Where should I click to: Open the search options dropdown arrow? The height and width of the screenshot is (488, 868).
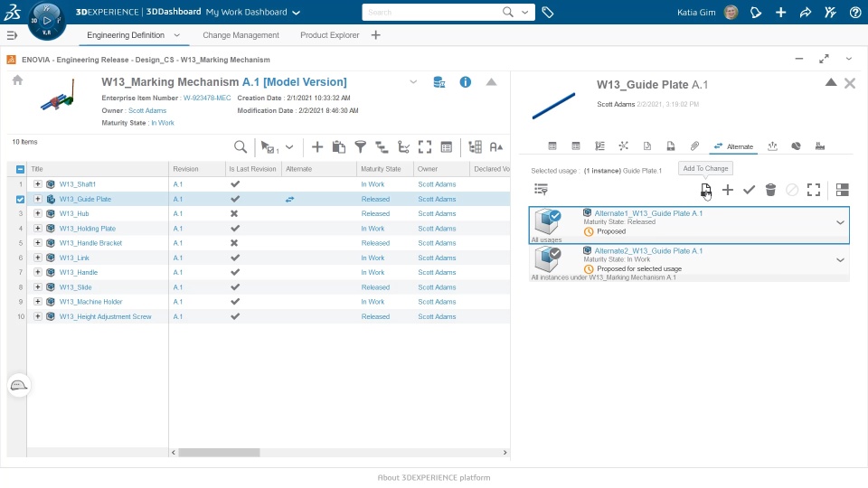(x=524, y=12)
